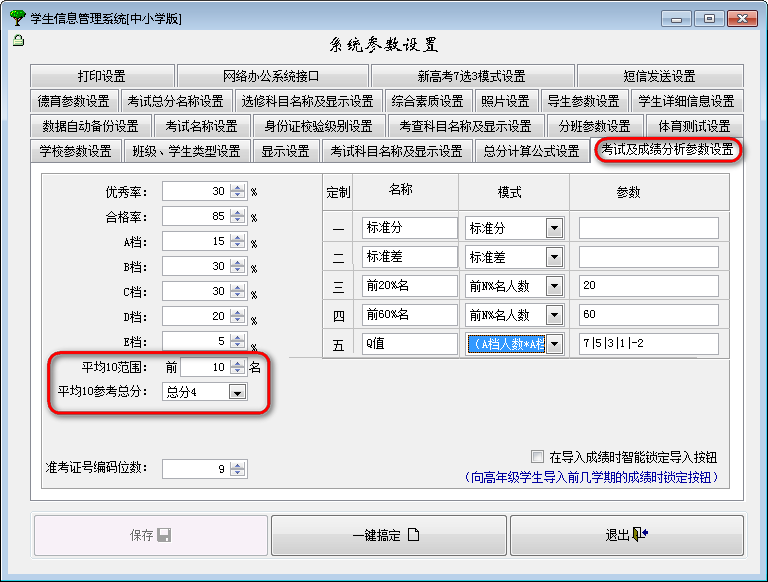Click the 一键搞定 one-click setup button
The height and width of the screenshot is (582, 768).
pyautogui.click(x=388, y=536)
